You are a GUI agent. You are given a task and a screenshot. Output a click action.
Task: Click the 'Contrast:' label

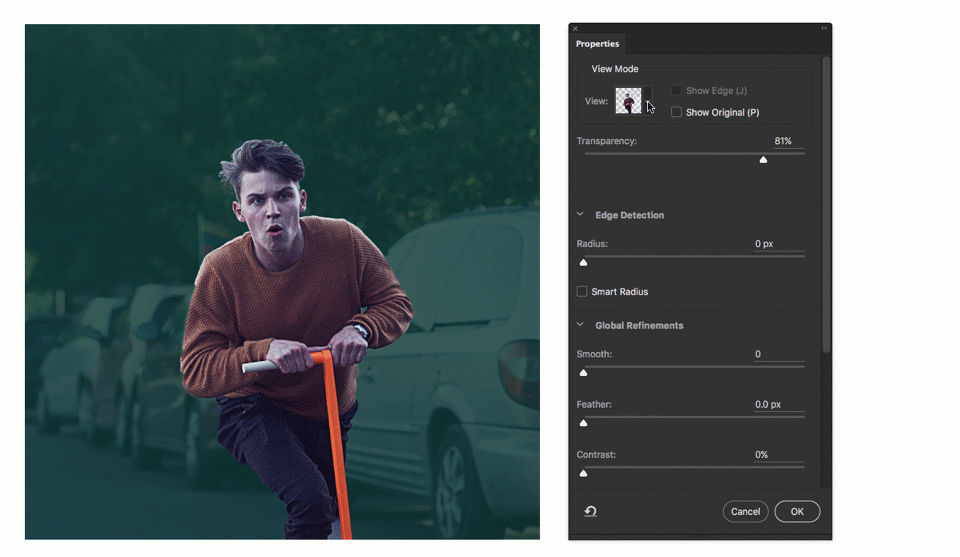tap(596, 454)
